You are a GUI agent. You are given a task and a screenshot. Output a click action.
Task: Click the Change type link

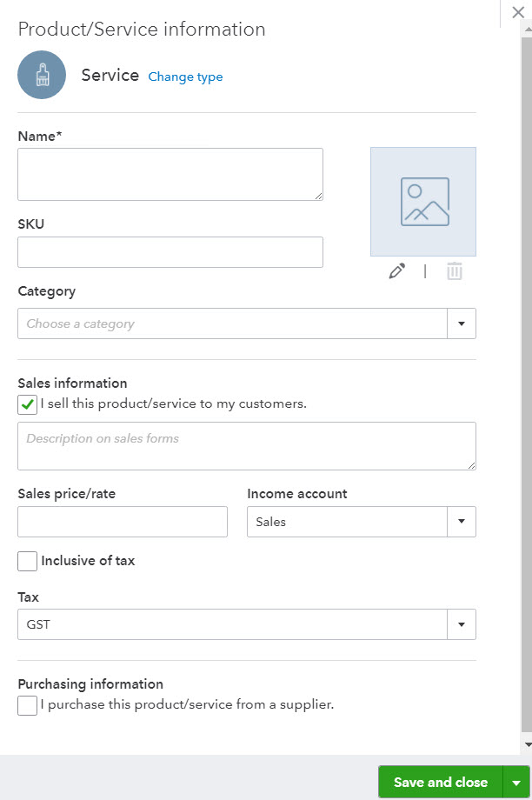(x=185, y=77)
